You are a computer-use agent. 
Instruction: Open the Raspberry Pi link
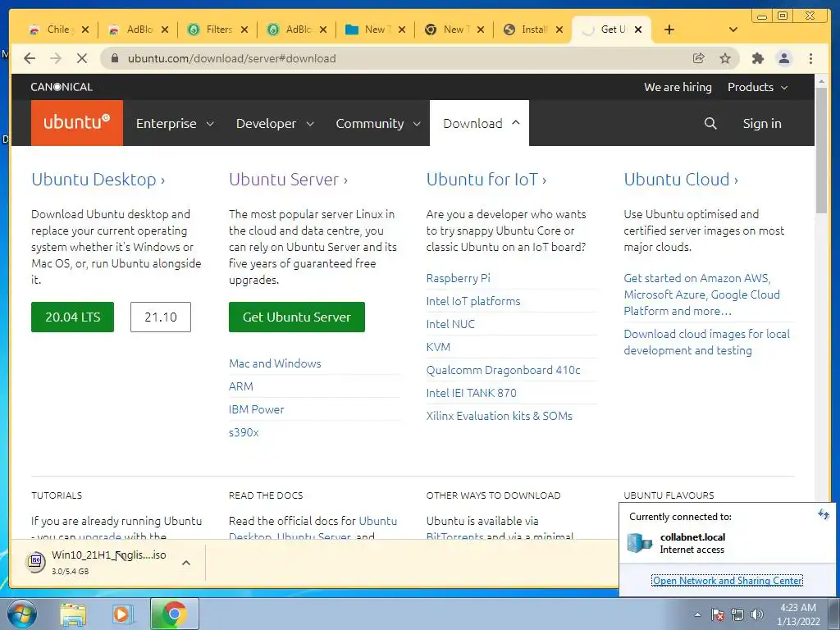pyautogui.click(x=458, y=278)
